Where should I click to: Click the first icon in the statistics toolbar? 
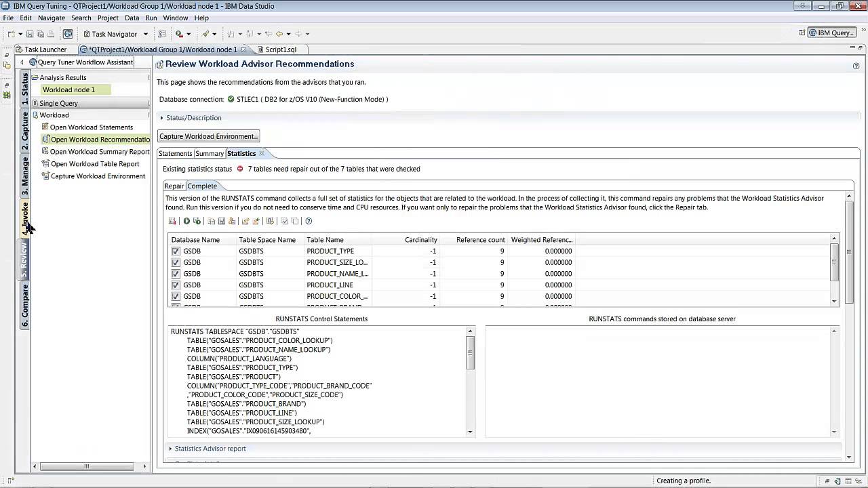click(x=172, y=221)
